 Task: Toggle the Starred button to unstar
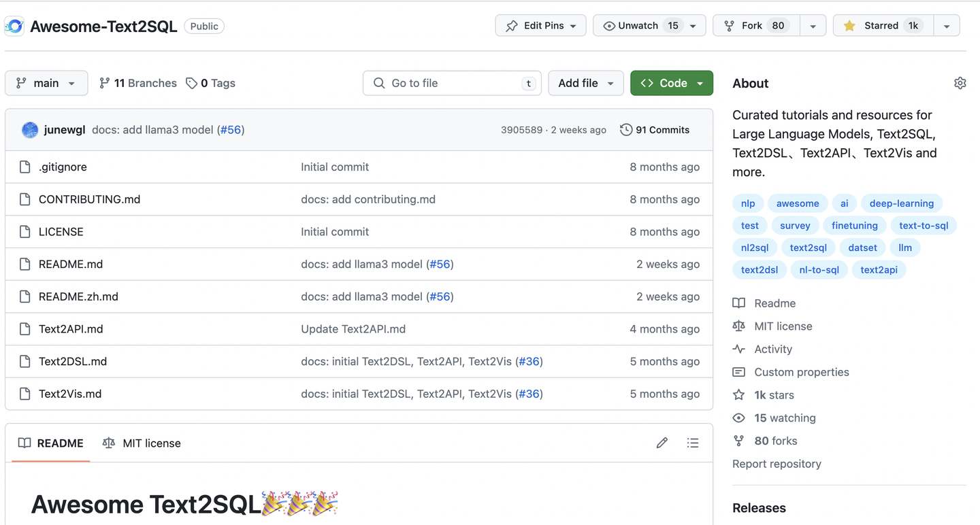pyautogui.click(x=883, y=26)
